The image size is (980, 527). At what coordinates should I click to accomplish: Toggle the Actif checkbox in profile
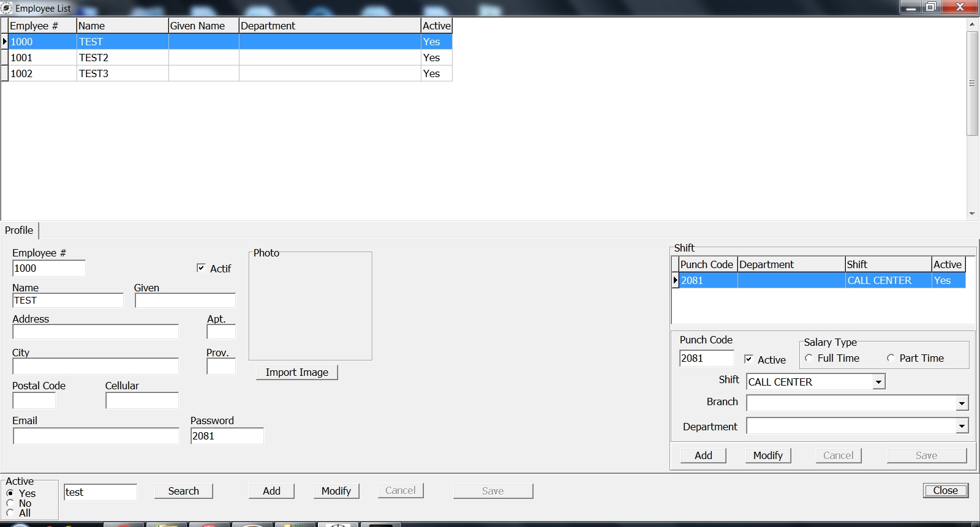click(x=201, y=268)
